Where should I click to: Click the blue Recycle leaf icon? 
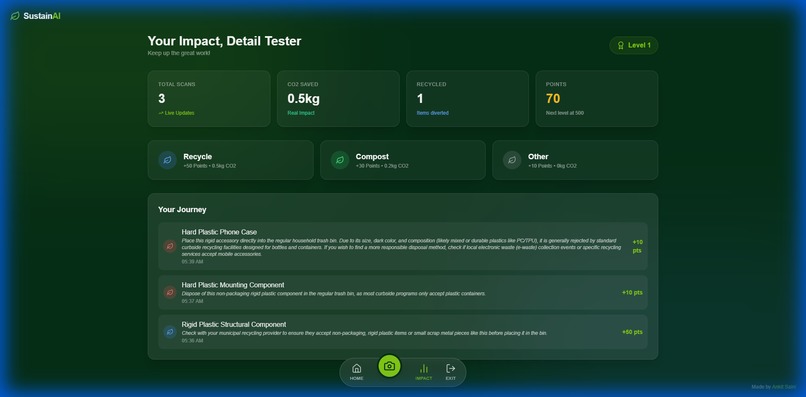tap(167, 160)
